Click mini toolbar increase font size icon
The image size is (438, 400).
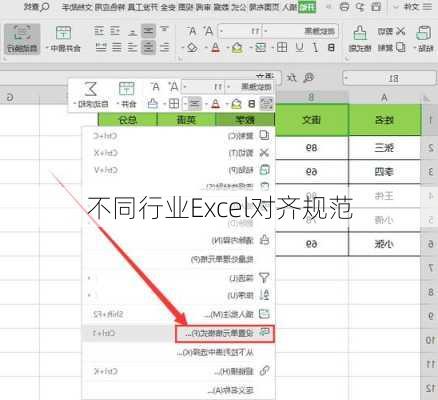point(173,87)
